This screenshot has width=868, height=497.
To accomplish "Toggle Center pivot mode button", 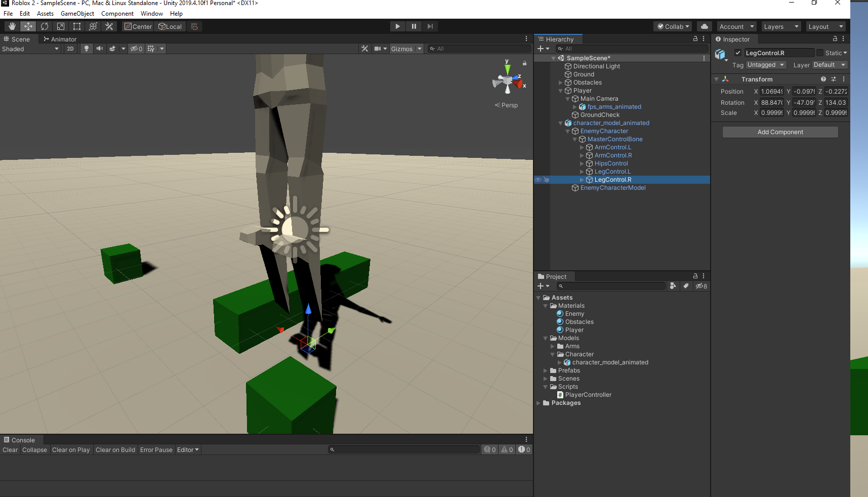I will coord(138,26).
